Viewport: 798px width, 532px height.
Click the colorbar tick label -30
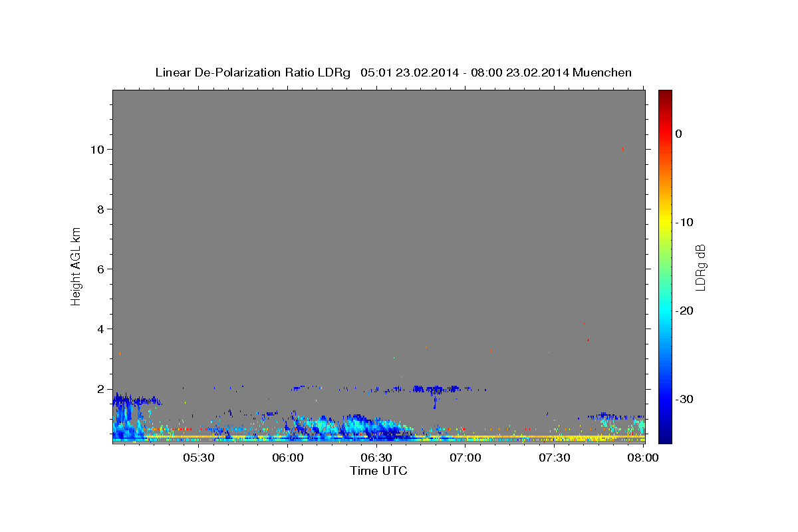tap(685, 400)
